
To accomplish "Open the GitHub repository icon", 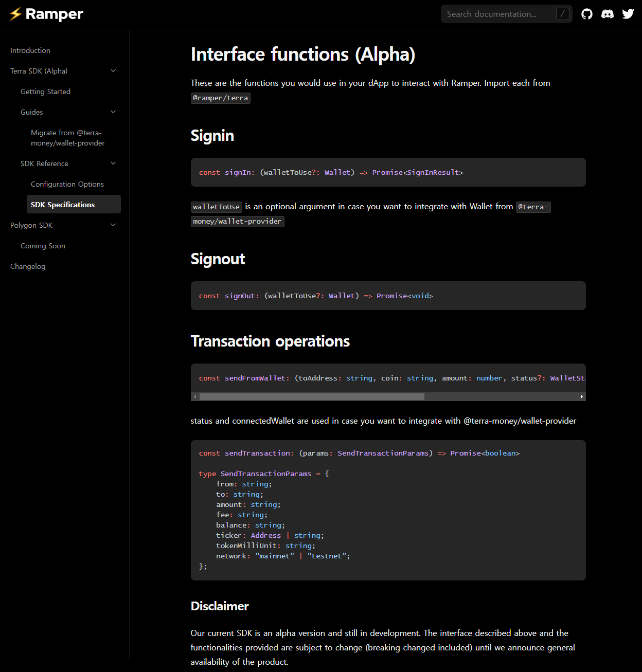I will pyautogui.click(x=587, y=14).
